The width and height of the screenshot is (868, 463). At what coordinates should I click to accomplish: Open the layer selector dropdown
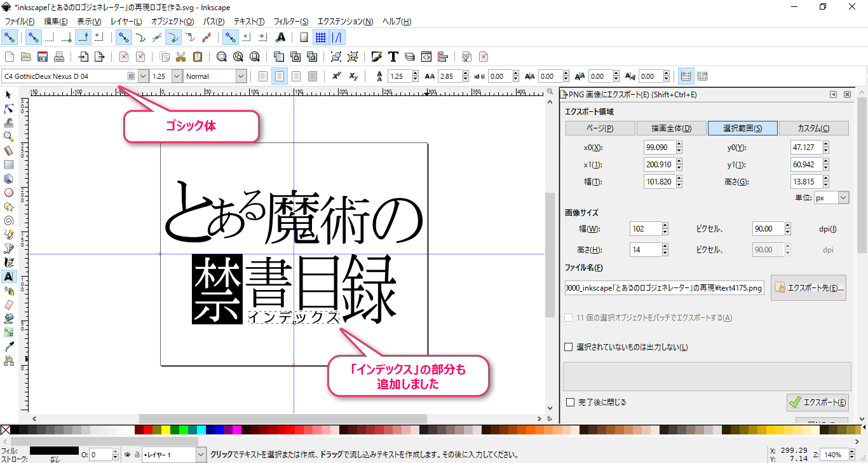coord(201,455)
